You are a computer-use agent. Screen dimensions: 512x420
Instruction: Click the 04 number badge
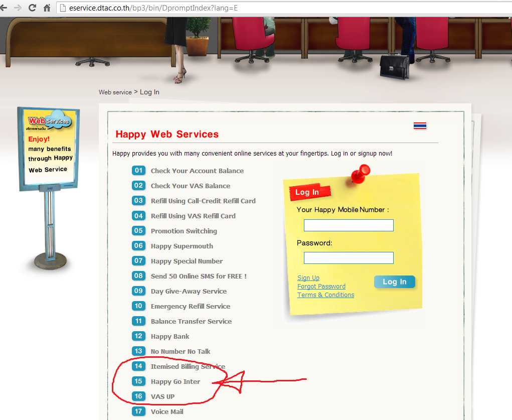coord(138,216)
